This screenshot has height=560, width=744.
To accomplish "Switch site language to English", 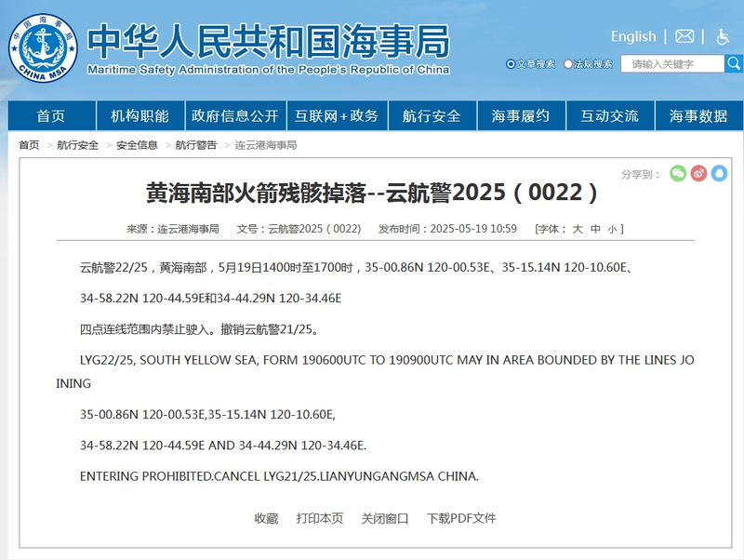I will pyautogui.click(x=633, y=36).
